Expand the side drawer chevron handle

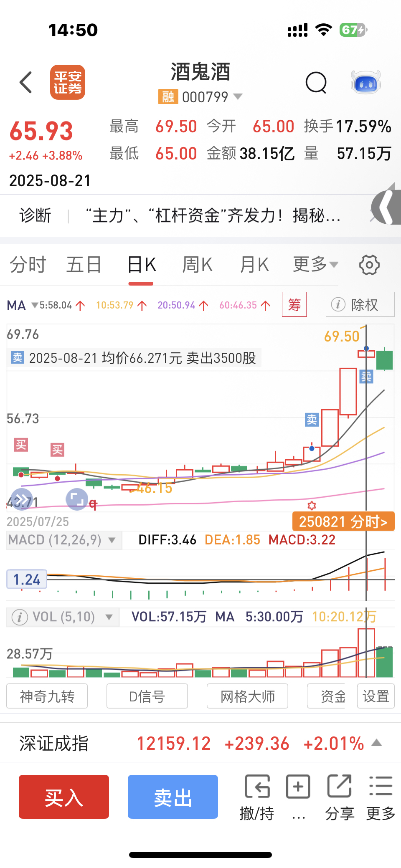(386, 207)
